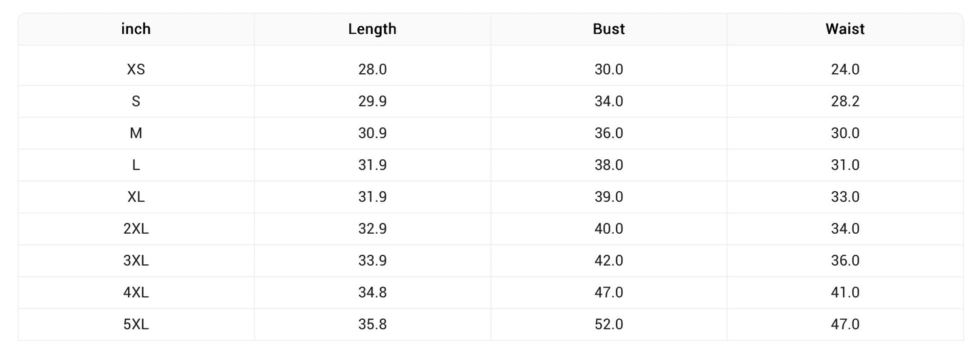Click the Waist column header

(845, 29)
